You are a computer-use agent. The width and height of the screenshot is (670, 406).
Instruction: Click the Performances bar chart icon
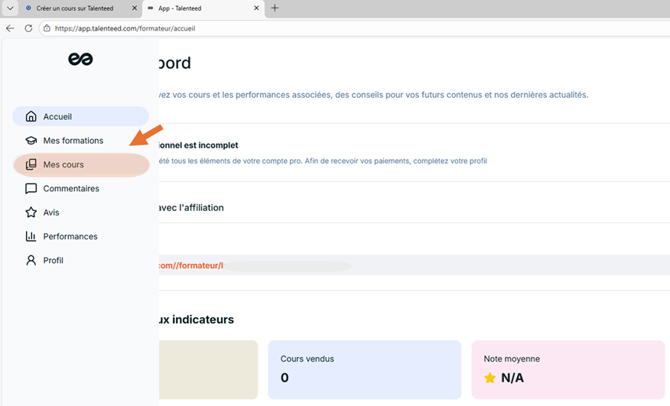click(x=31, y=237)
